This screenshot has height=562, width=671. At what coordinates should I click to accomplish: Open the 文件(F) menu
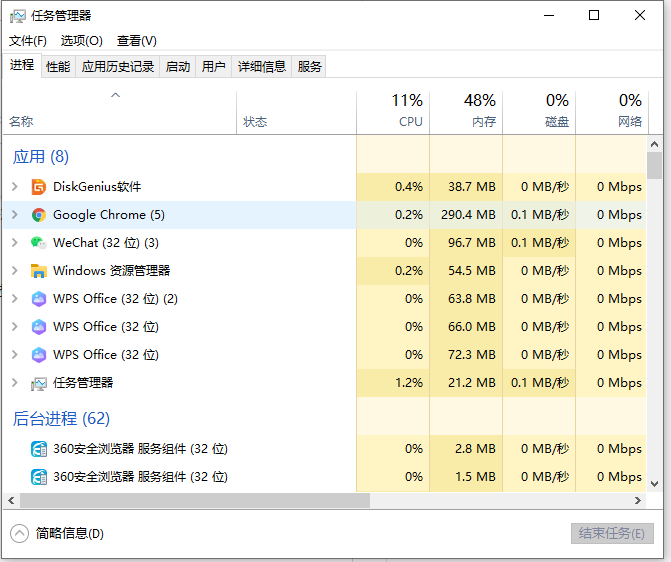(x=28, y=41)
